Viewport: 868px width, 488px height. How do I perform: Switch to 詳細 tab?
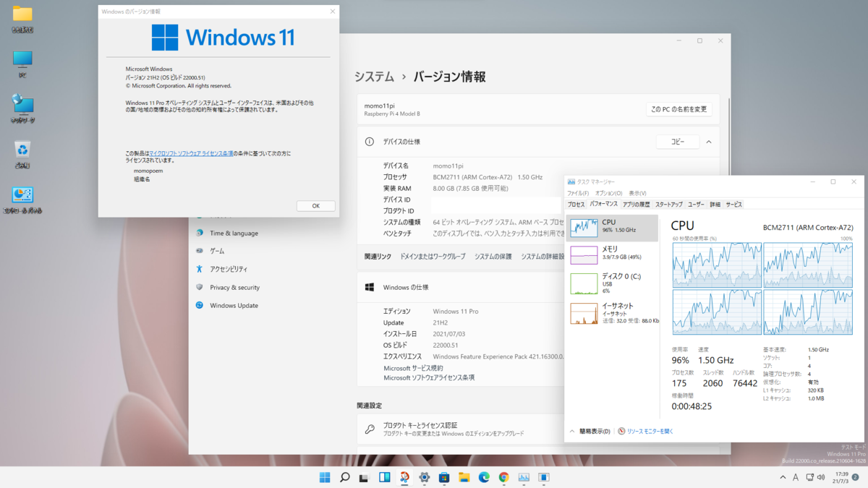pos(715,205)
